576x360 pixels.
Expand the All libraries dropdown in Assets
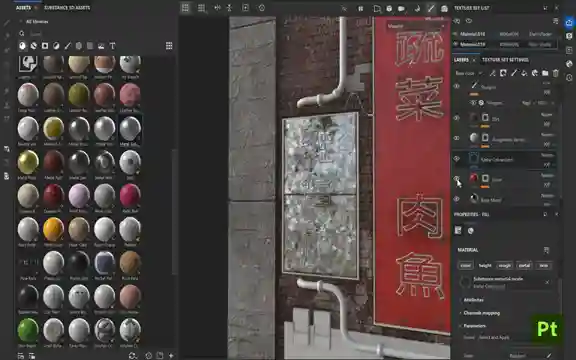pos(34,22)
